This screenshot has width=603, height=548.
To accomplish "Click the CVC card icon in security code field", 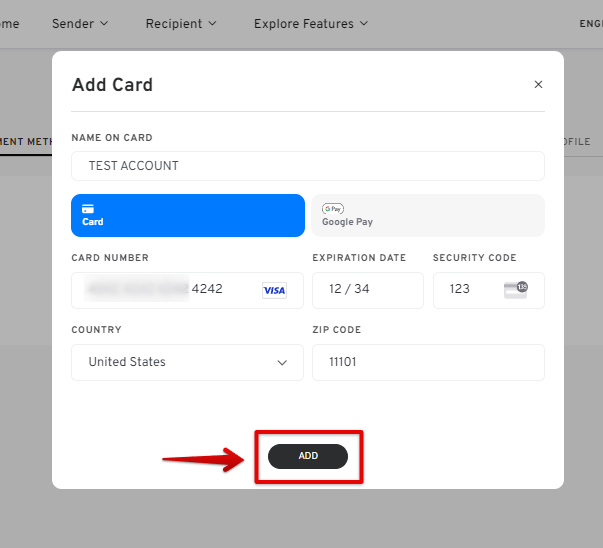I will click(516, 290).
